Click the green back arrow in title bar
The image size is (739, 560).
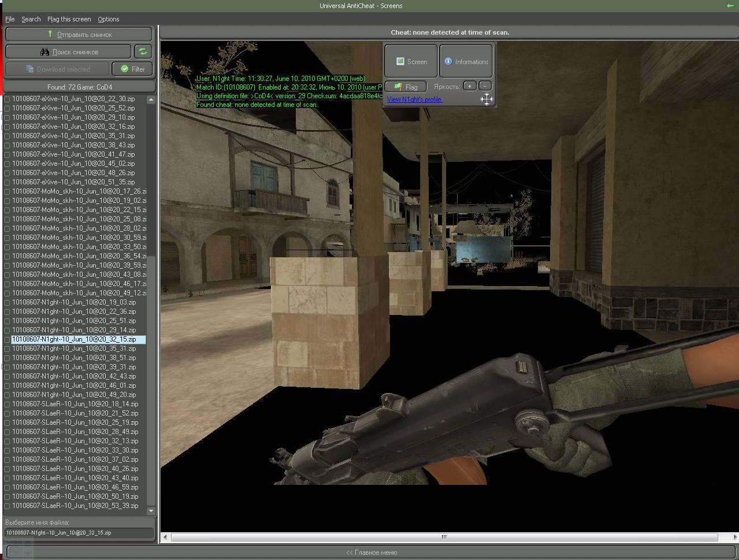click(x=730, y=5)
